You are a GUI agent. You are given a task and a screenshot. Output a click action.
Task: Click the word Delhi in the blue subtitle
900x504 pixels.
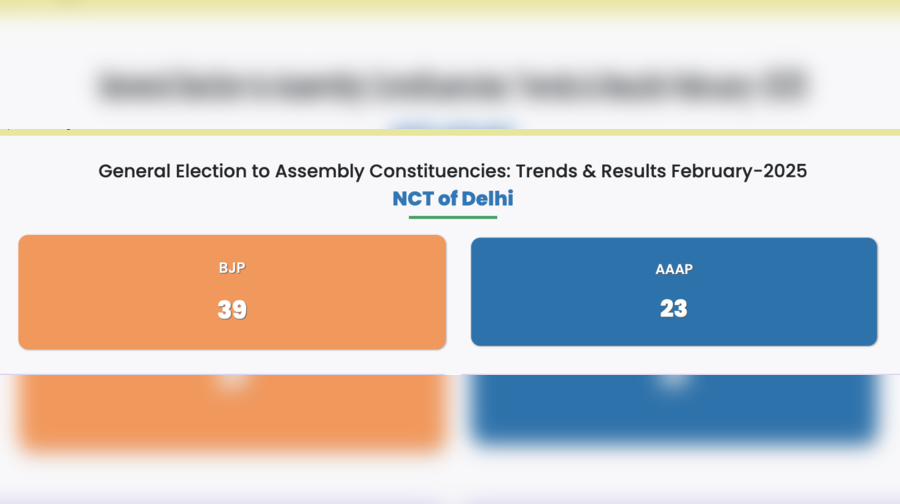(487, 198)
